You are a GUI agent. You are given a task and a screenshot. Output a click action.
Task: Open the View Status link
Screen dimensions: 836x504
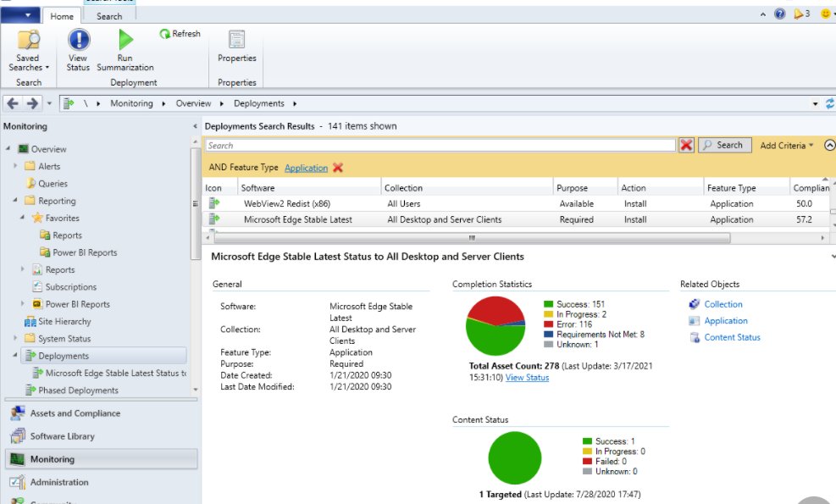527,378
